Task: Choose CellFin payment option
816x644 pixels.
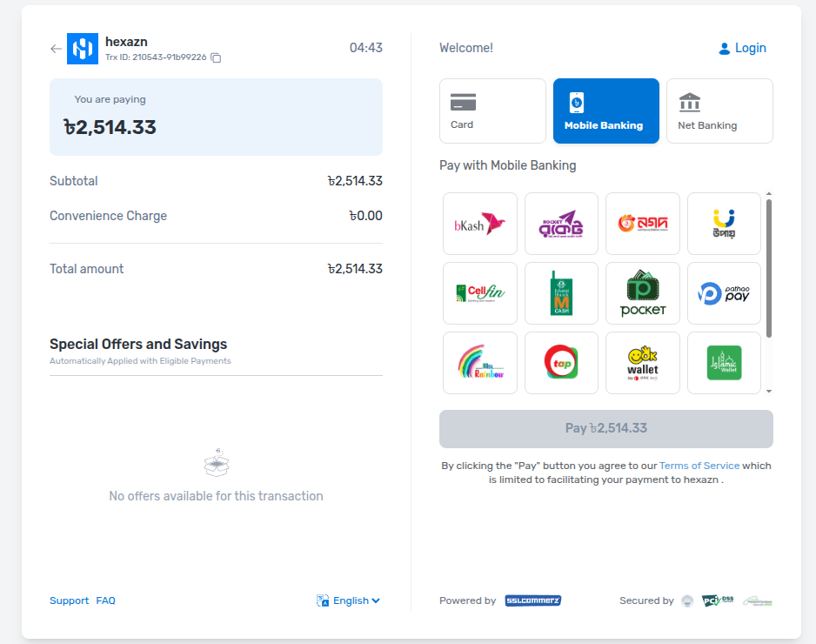Action: pos(480,293)
